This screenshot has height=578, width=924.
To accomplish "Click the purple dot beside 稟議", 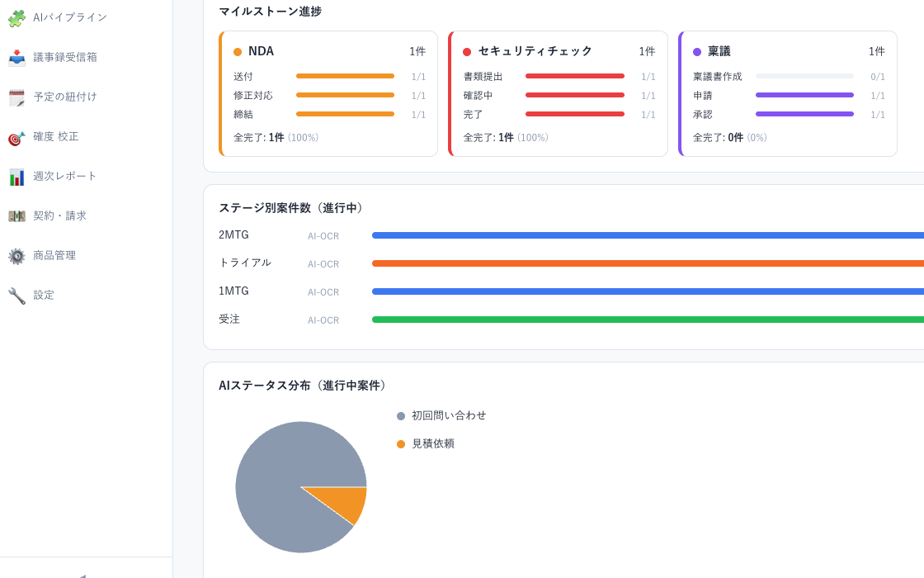I will pyautogui.click(x=696, y=52).
